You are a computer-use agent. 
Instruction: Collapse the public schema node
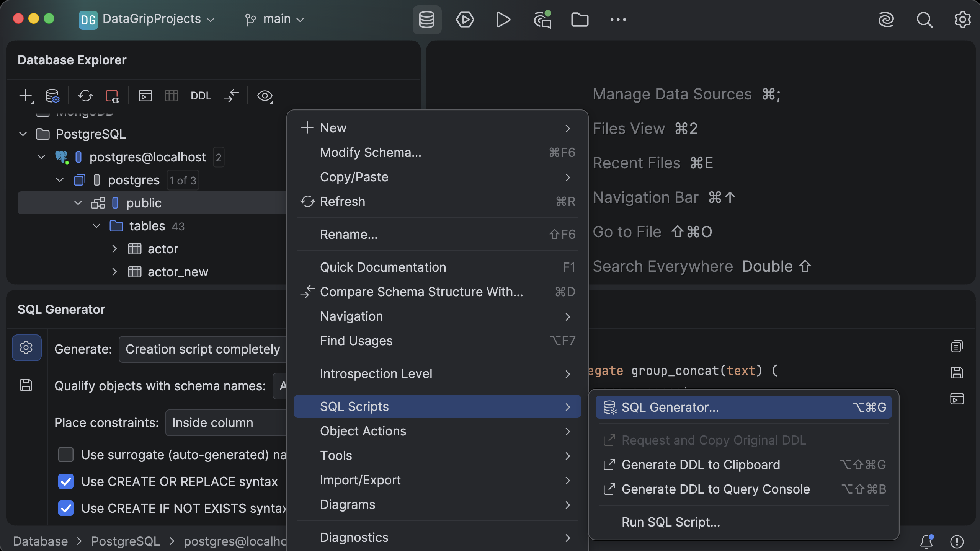coord(78,203)
